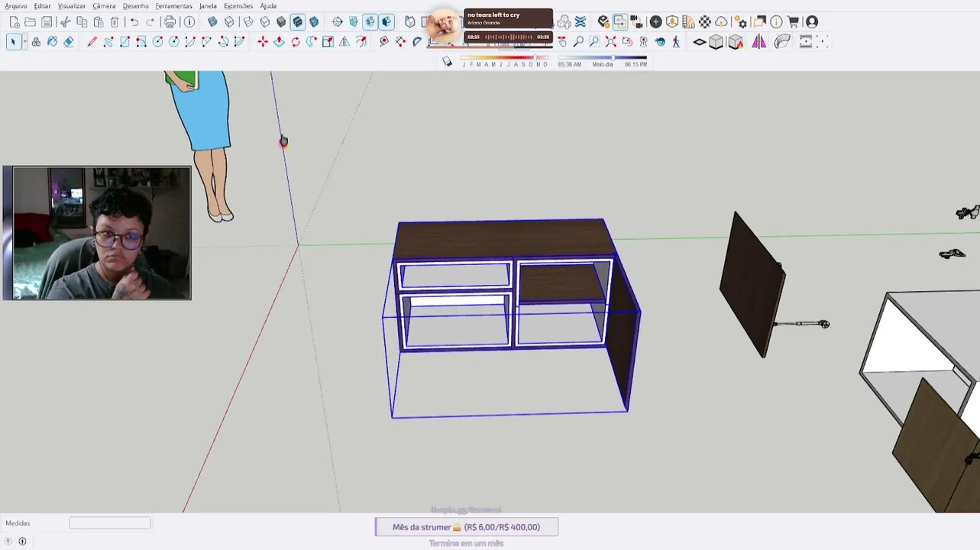Pick the Offset tool
The image size is (980, 550).
[361, 42]
